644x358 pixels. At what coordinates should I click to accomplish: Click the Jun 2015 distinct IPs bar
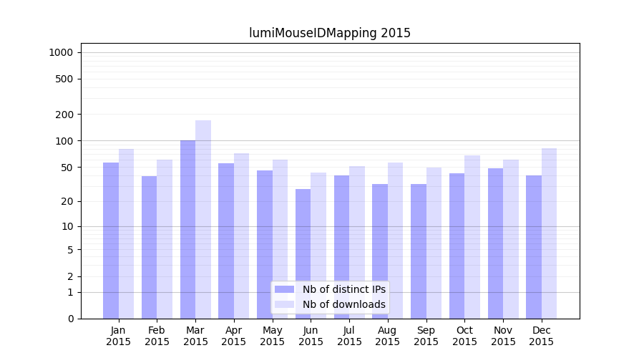coord(303,253)
